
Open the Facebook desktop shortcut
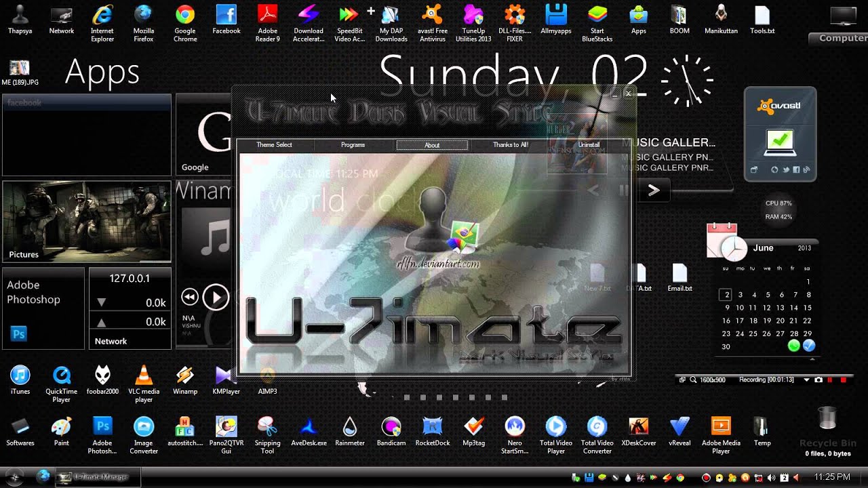226,20
